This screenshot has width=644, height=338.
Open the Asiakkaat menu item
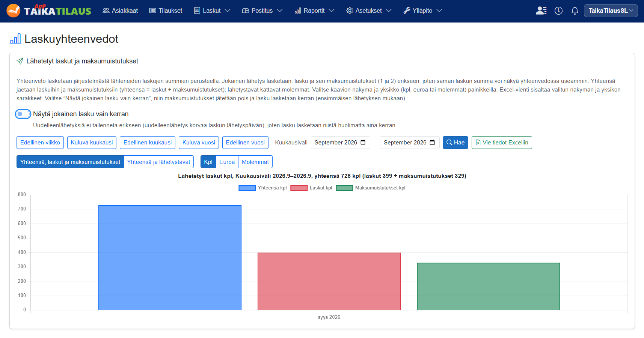coord(120,11)
